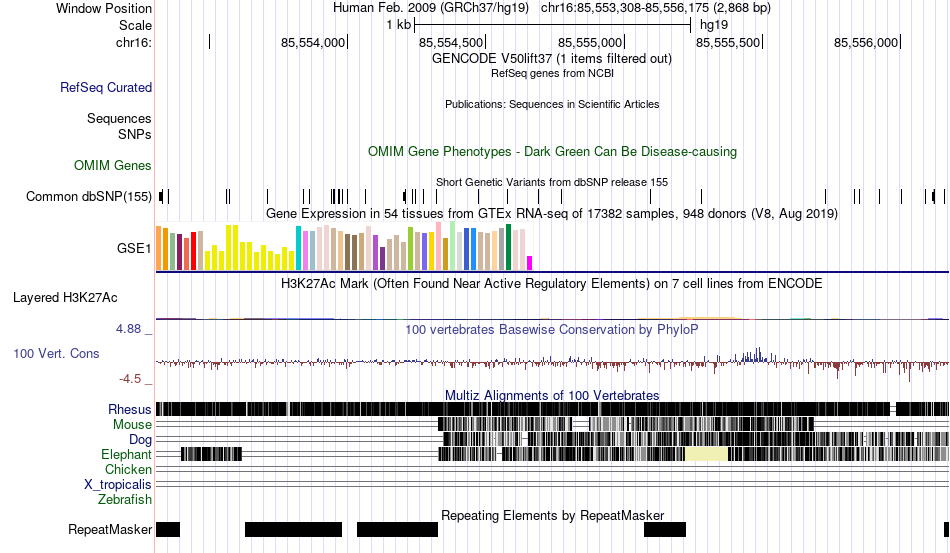Viewport: 950px width, 553px height.
Task: Click the 1 kb scale bar
Action: 553,25
